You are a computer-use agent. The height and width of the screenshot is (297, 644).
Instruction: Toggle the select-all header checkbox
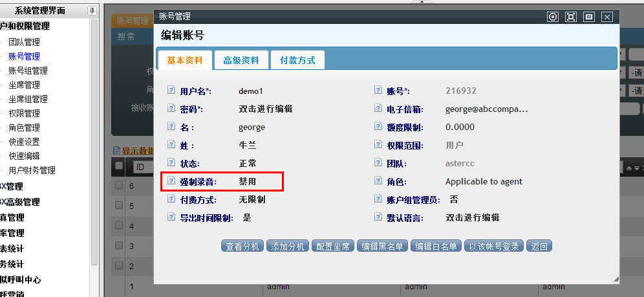pos(118,166)
